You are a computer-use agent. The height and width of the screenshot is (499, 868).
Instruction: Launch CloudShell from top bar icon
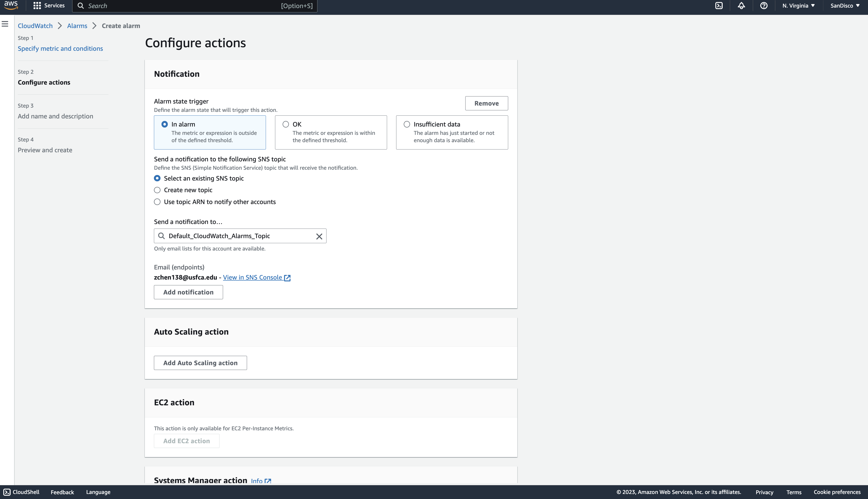(x=719, y=6)
